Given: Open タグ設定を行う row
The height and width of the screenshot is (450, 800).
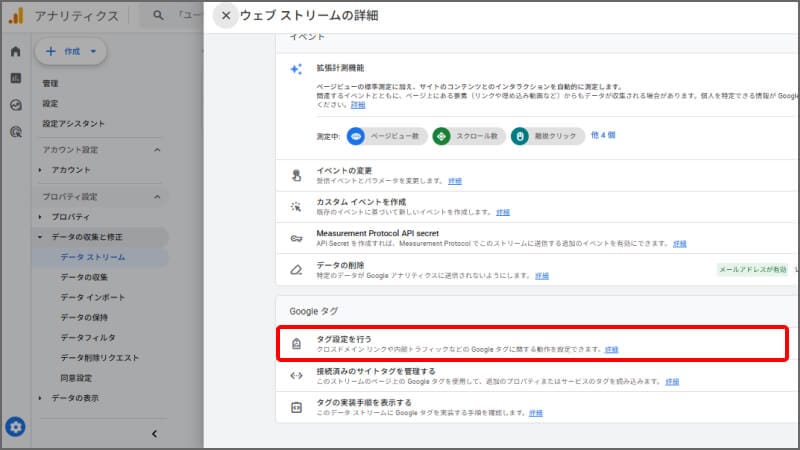Looking at the screenshot, I should 531,343.
